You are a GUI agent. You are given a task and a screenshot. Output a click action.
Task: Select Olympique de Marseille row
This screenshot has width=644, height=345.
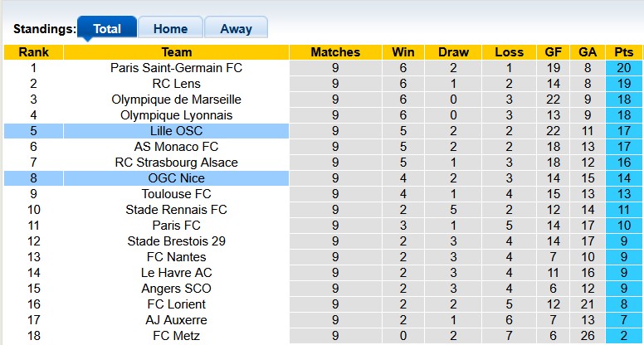click(x=176, y=100)
